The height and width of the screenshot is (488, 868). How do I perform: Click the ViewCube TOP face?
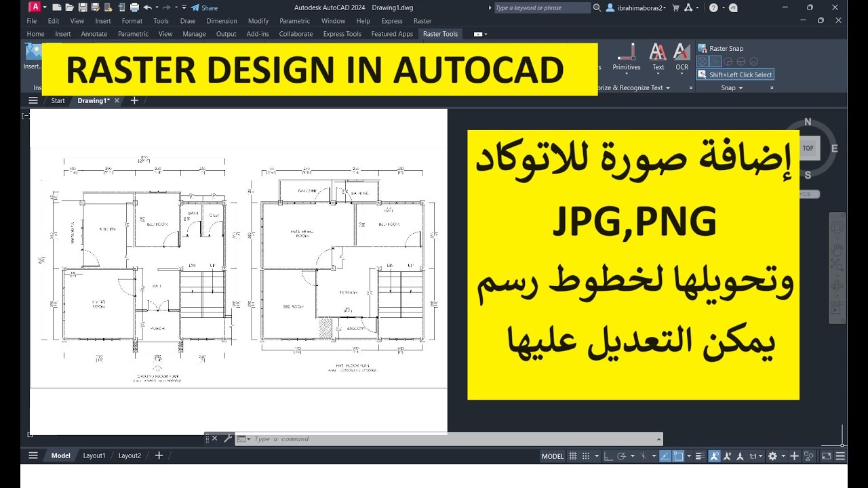point(808,148)
